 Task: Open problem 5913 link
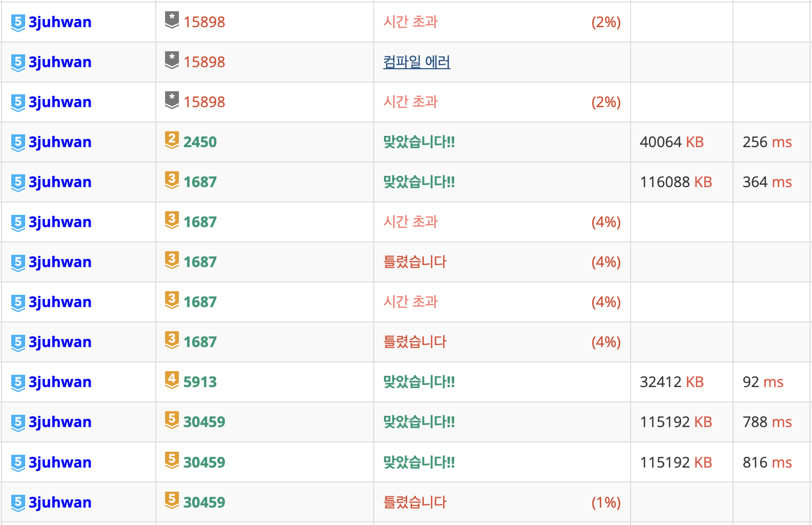[200, 382]
